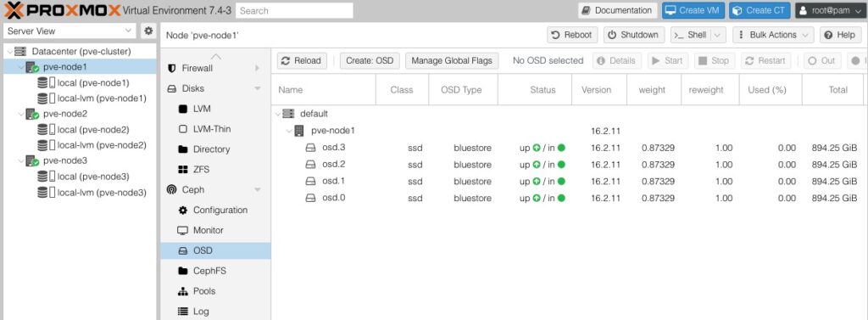Open the Bulk Actions menu
The width and height of the screenshot is (868, 320).
click(773, 35)
